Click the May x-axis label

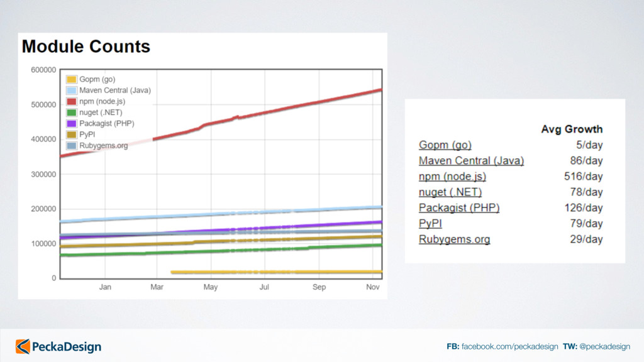tap(211, 287)
